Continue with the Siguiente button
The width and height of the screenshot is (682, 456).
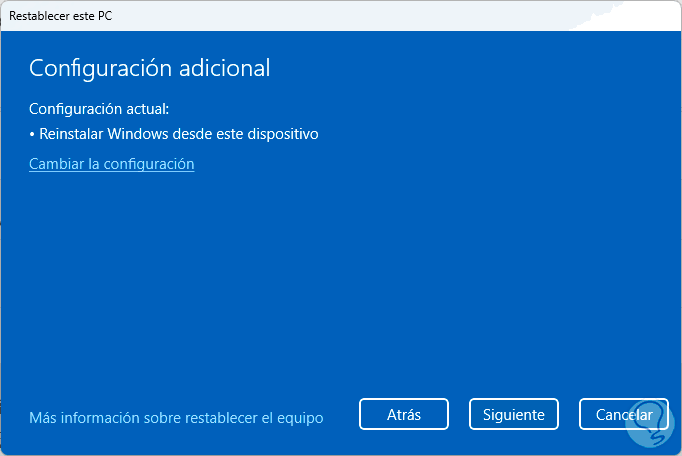point(513,414)
